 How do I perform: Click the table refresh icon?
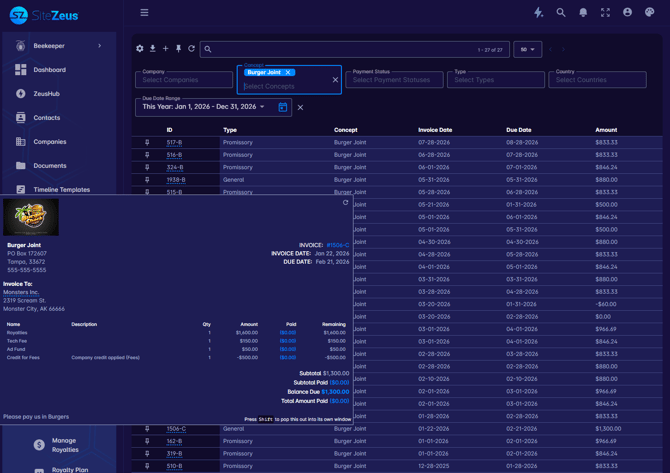point(191,49)
